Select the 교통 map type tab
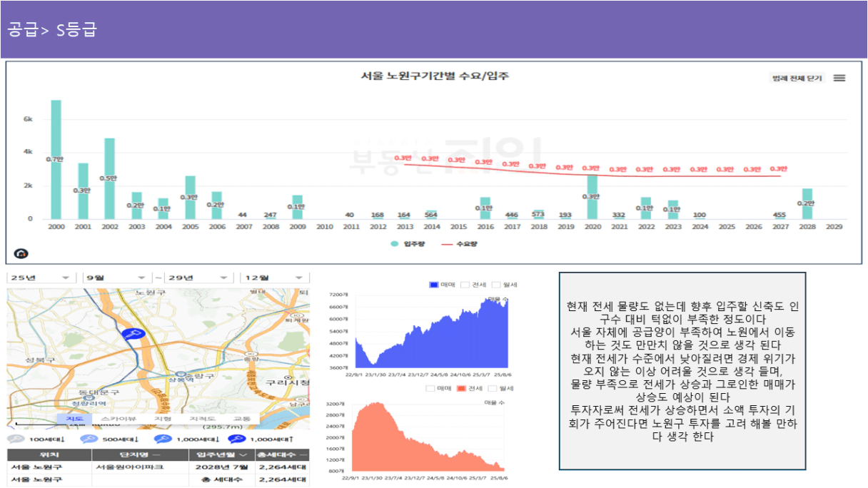Image resolution: width=868 pixels, height=488 pixels. click(242, 418)
